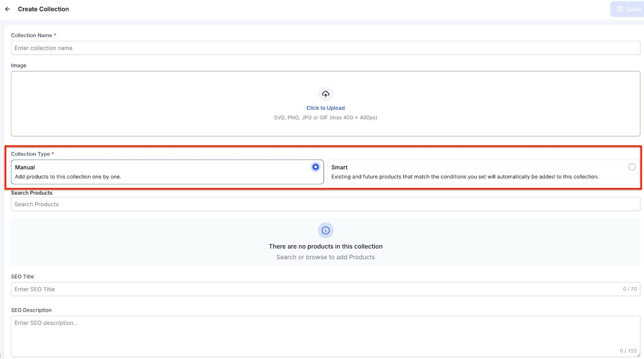Focus the Collection Name input field

tap(325, 48)
